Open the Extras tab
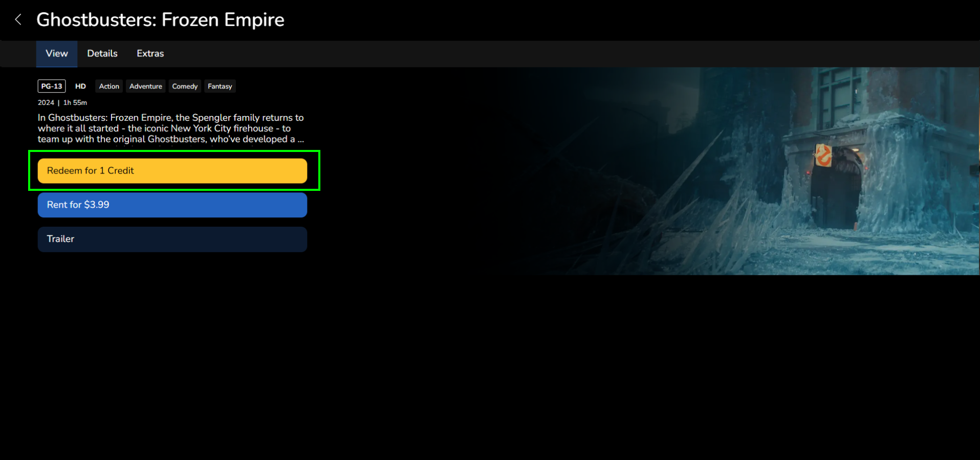Viewport: 980px width, 460px height. [150, 54]
